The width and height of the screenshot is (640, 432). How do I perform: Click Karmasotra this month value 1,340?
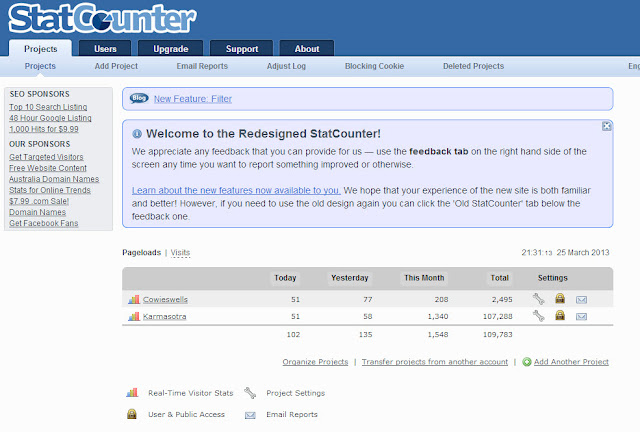[x=438, y=316]
